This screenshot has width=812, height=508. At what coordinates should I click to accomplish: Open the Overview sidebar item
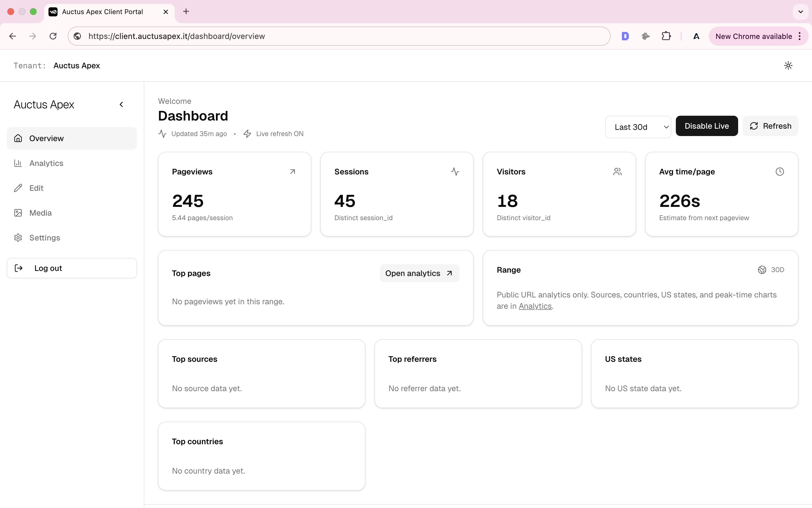[x=72, y=138]
